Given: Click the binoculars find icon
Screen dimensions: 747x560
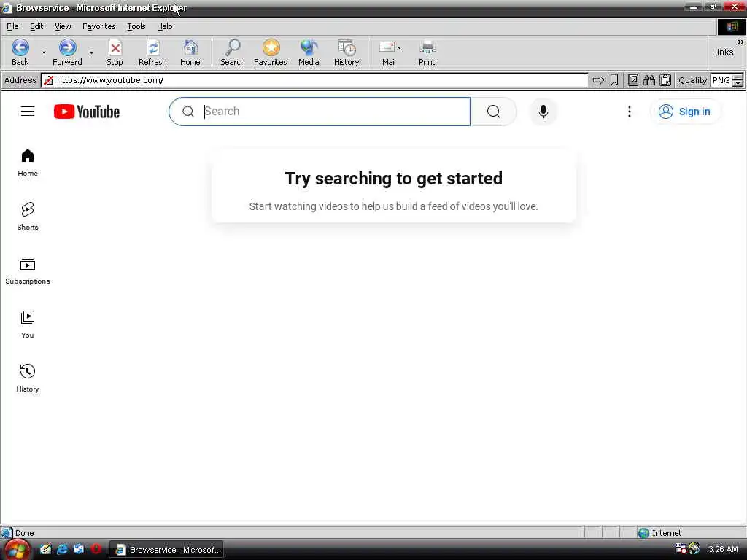Looking at the screenshot, I should 649,80.
